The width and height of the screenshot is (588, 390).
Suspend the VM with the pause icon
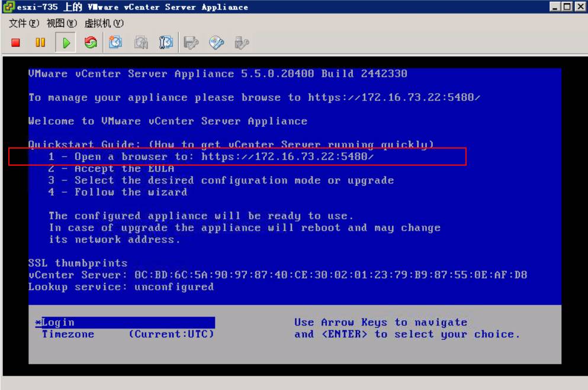[x=40, y=43]
